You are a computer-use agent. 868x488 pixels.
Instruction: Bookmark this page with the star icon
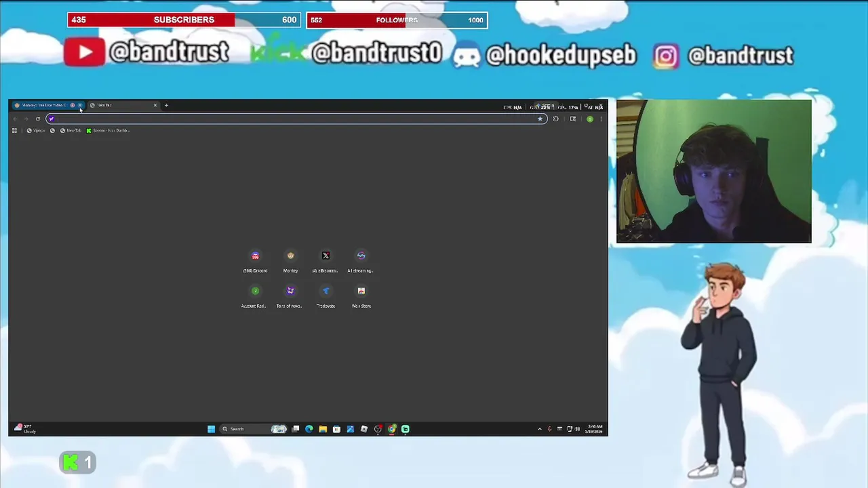pyautogui.click(x=540, y=119)
